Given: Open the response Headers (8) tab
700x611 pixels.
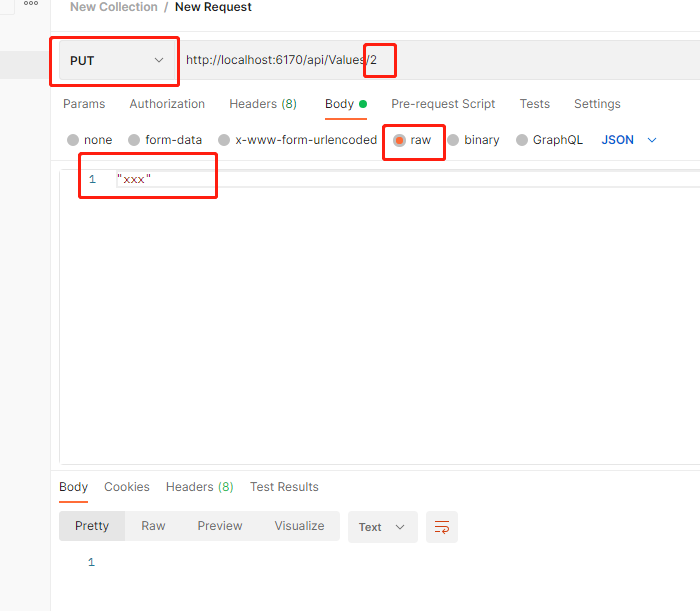Looking at the screenshot, I should pyautogui.click(x=200, y=487).
